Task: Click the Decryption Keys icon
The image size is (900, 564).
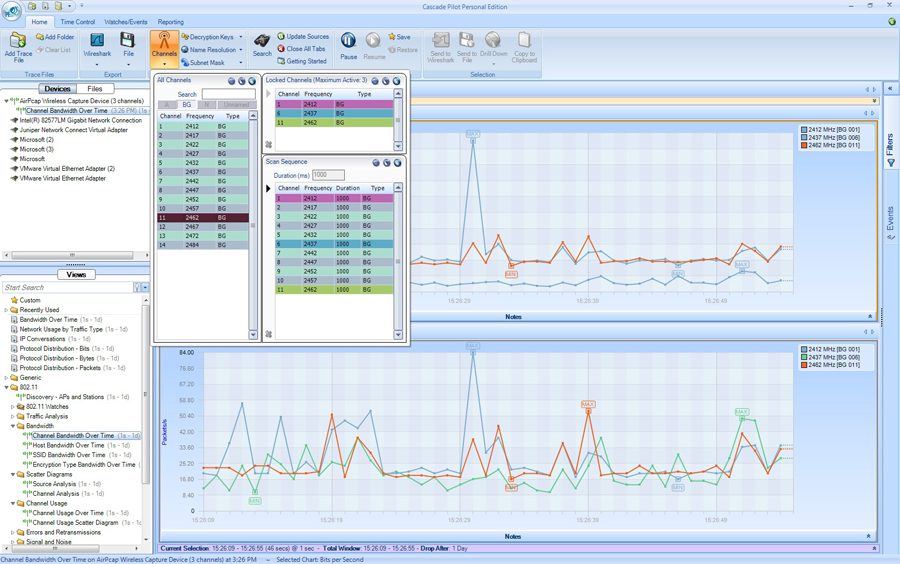Action: (185, 37)
